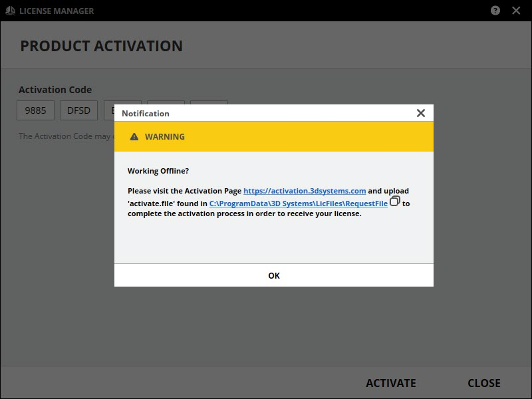The width and height of the screenshot is (532, 399).
Task: Click the PRODUCT ACTIVATION heading
Action: point(101,46)
